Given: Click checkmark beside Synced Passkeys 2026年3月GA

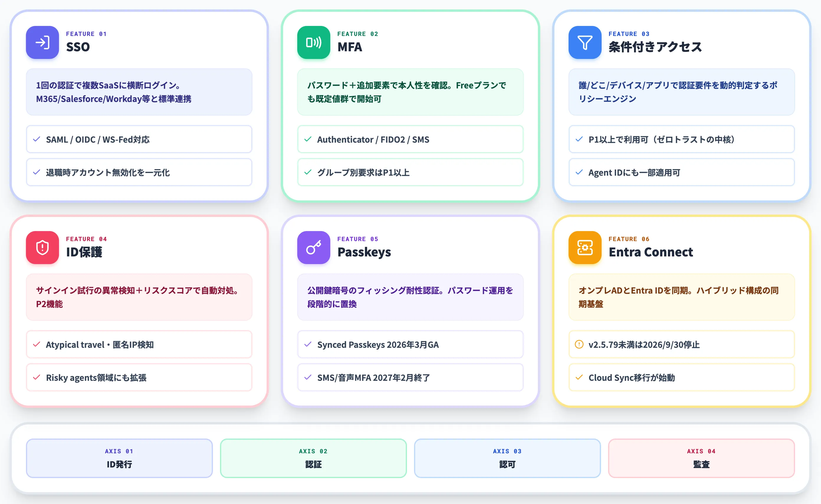Looking at the screenshot, I should pos(308,344).
